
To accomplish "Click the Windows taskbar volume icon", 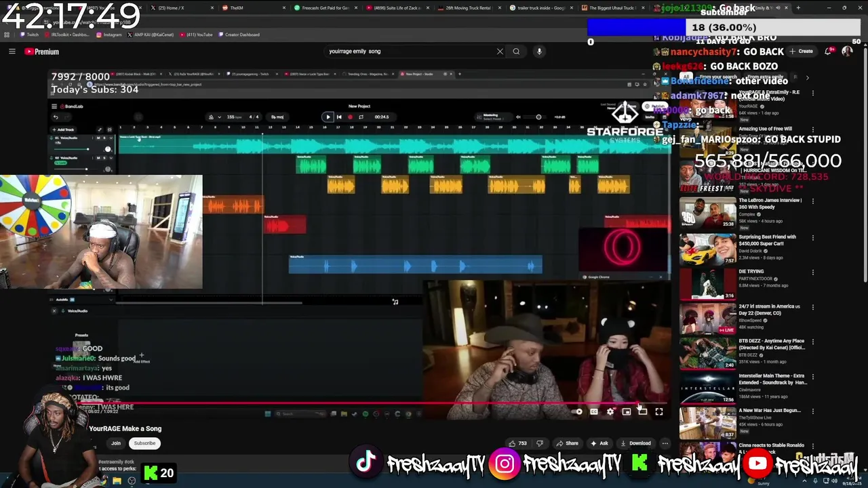I will 833,481.
